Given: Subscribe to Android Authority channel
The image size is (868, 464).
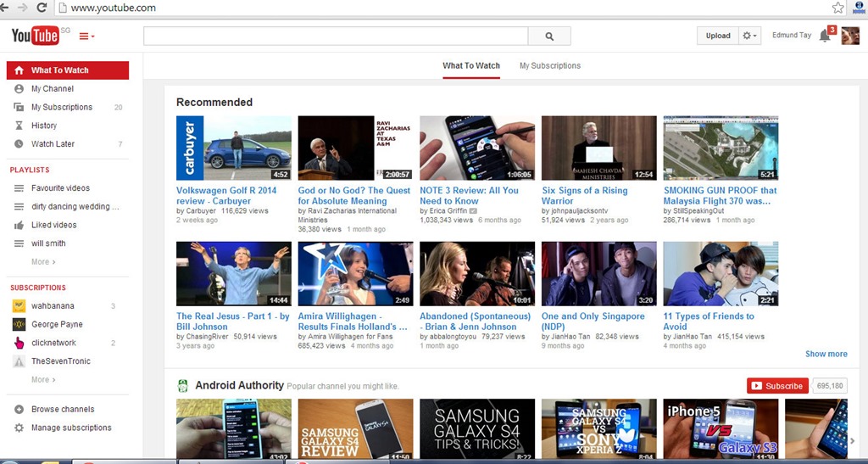Looking at the screenshot, I should click(x=777, y=386).
